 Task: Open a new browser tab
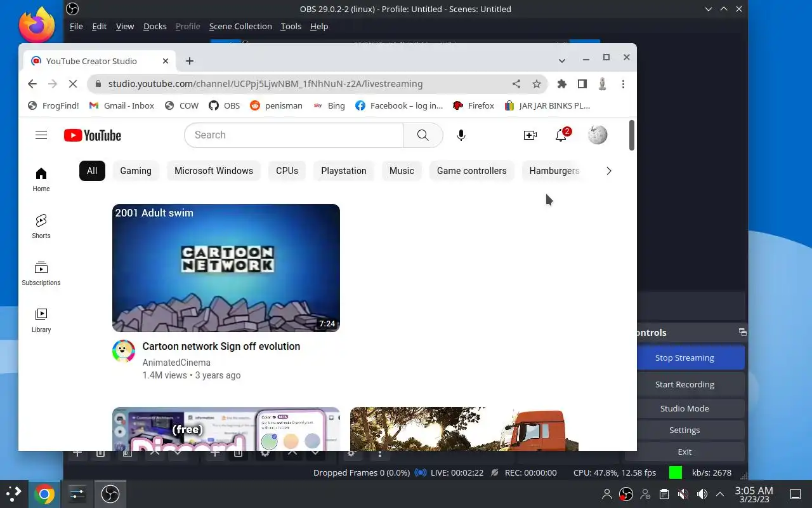(189, 61)
